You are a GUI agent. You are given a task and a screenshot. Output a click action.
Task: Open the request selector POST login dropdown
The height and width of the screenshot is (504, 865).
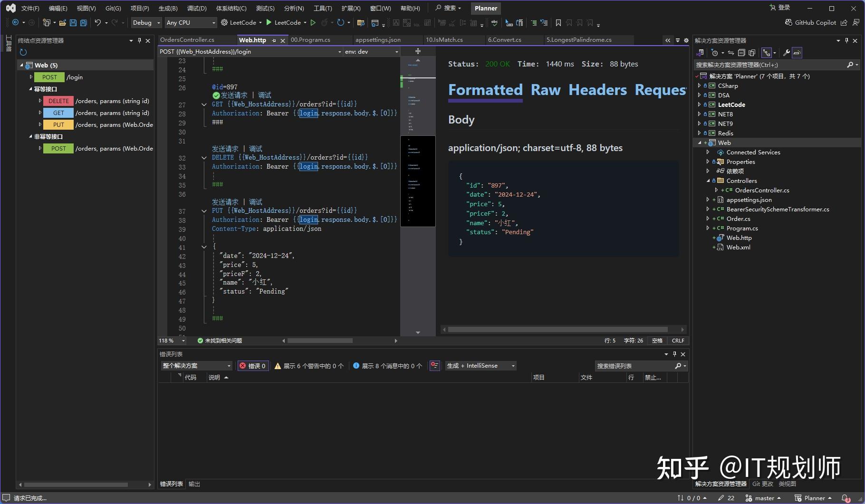(x=250, y=51)
